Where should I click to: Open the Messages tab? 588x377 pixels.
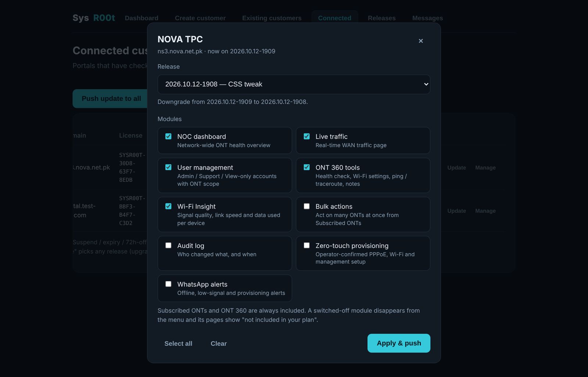[x=427, y=18]
